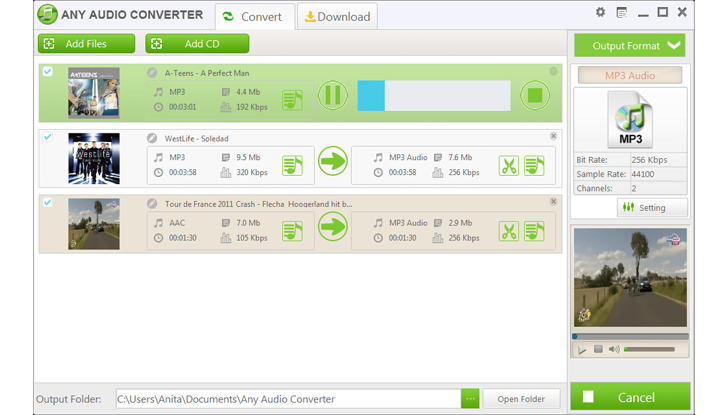Click the A-Teens conversion progress bar

tap(434, 96)
